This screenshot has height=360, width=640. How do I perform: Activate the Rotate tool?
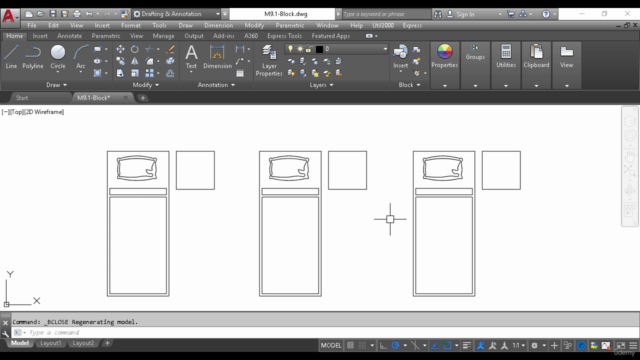135,49
